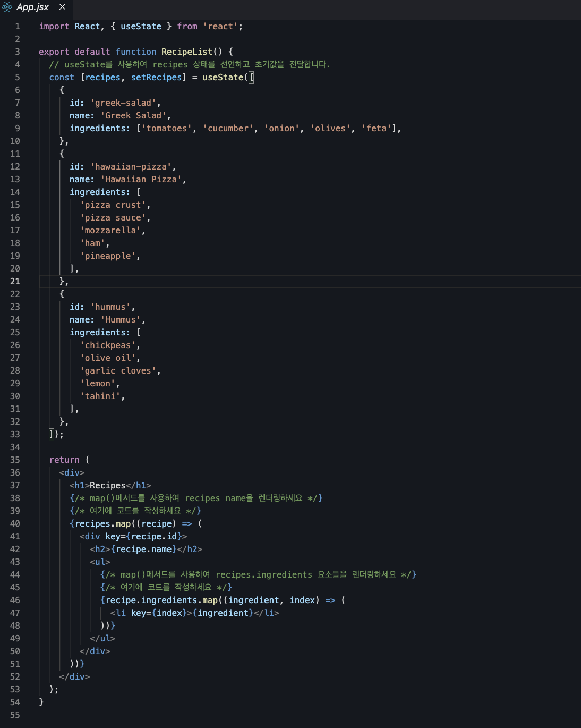Click the 'mozzarella' string

110,230
